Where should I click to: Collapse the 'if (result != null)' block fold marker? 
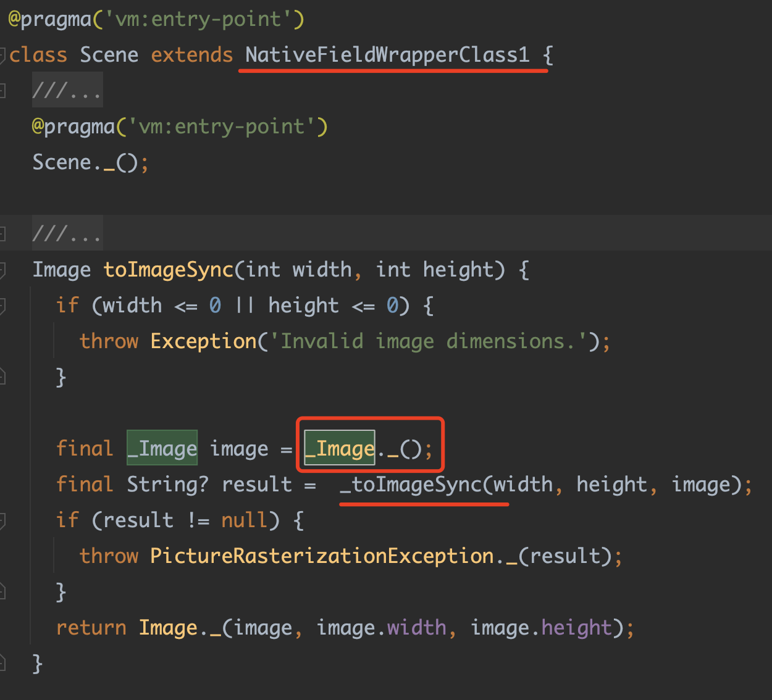pyautogui.click(x=2, y=520)
